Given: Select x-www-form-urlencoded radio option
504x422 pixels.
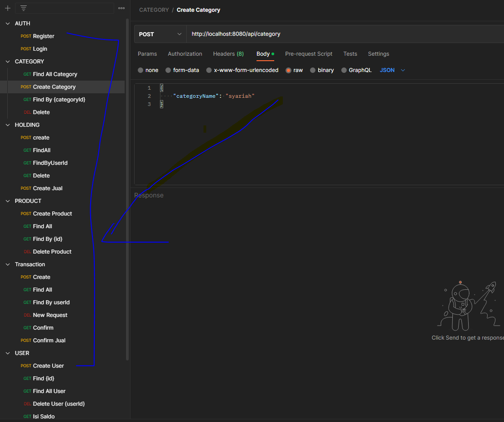Looking at the screenshot, I should 209,70.
